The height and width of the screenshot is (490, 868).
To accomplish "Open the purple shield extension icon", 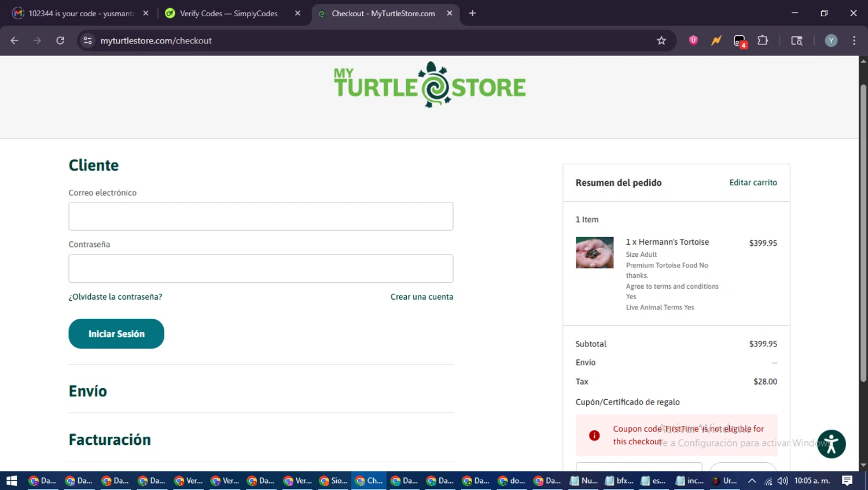I will pos(693,40).
